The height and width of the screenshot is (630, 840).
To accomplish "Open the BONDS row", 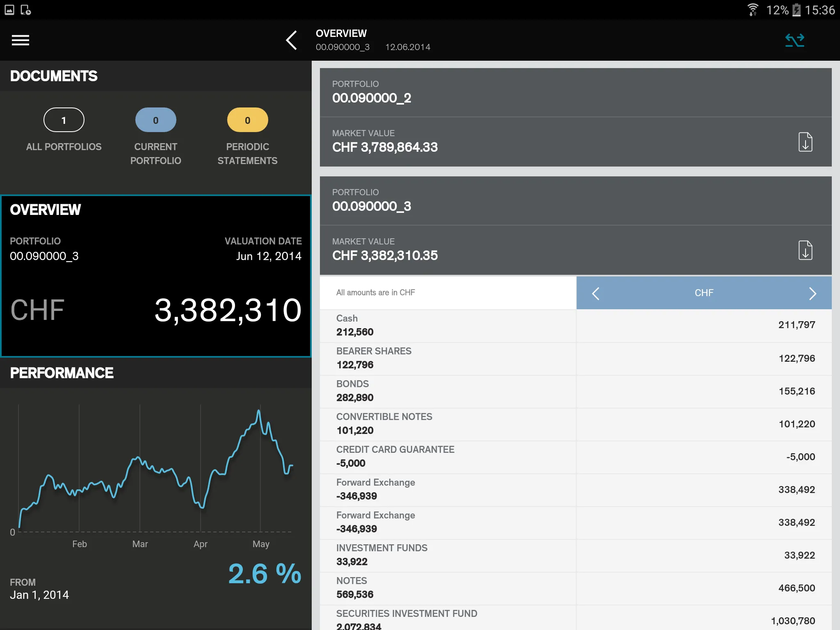I will coord(576,391).
